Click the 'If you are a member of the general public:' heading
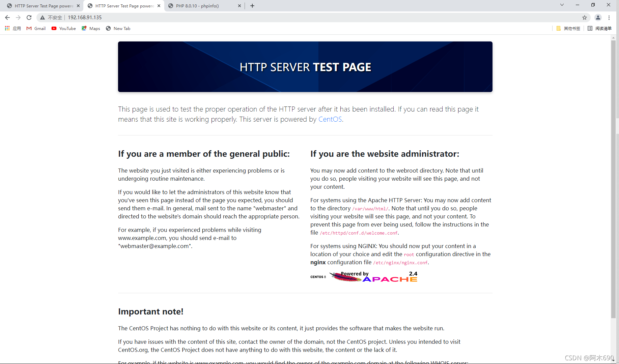 pyautogui.click(x=204, y=154)
